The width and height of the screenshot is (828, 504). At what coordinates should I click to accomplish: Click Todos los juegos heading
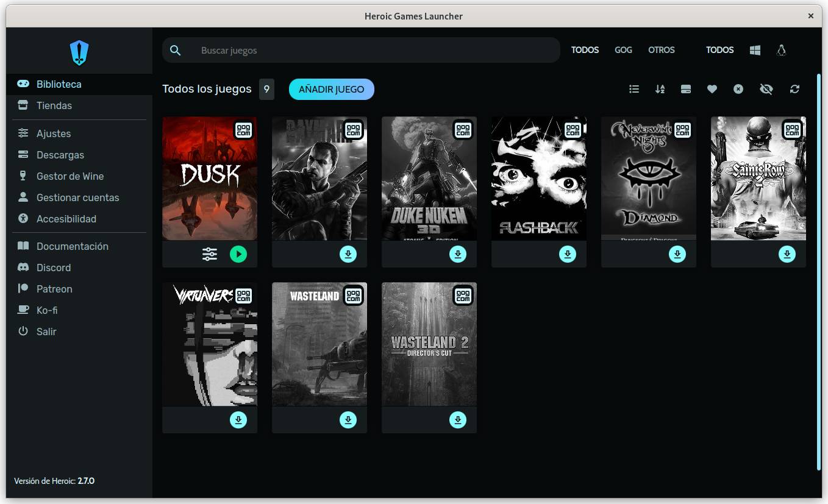[207, 89]
